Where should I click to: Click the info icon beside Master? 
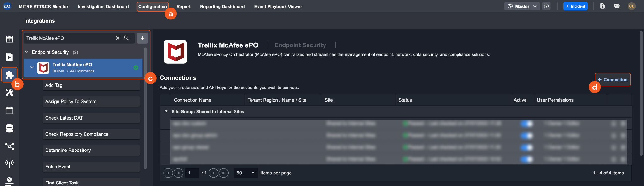[x=547, y=6]
